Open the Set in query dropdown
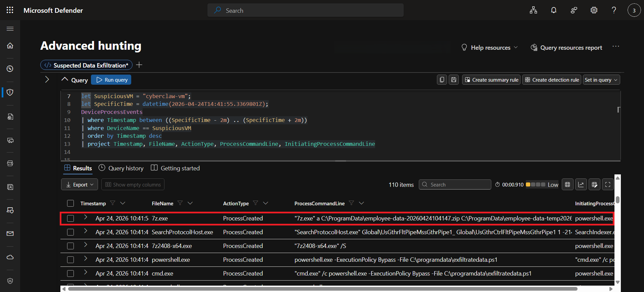 tap(601, 80)
